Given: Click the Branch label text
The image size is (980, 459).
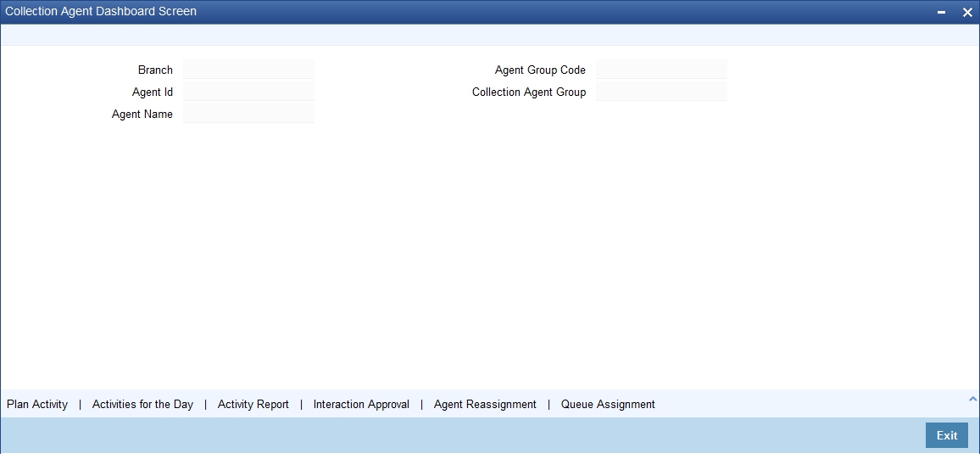Looking at the screenshot, I should coord(156,70).
